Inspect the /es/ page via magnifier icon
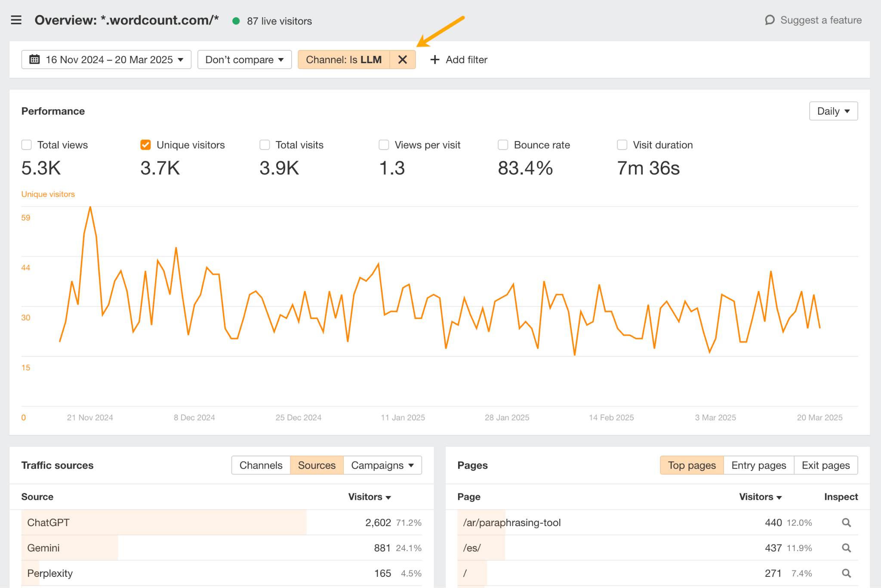The height and width of the screenshot is (588, 881). click(x=846, y=548)
